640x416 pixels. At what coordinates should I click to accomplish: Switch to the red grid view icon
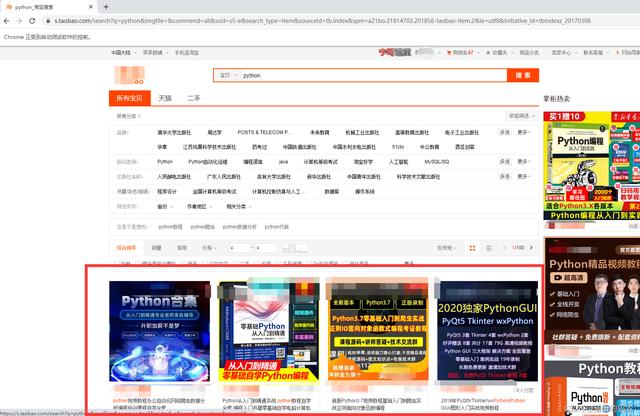click(x=472, y=248)
